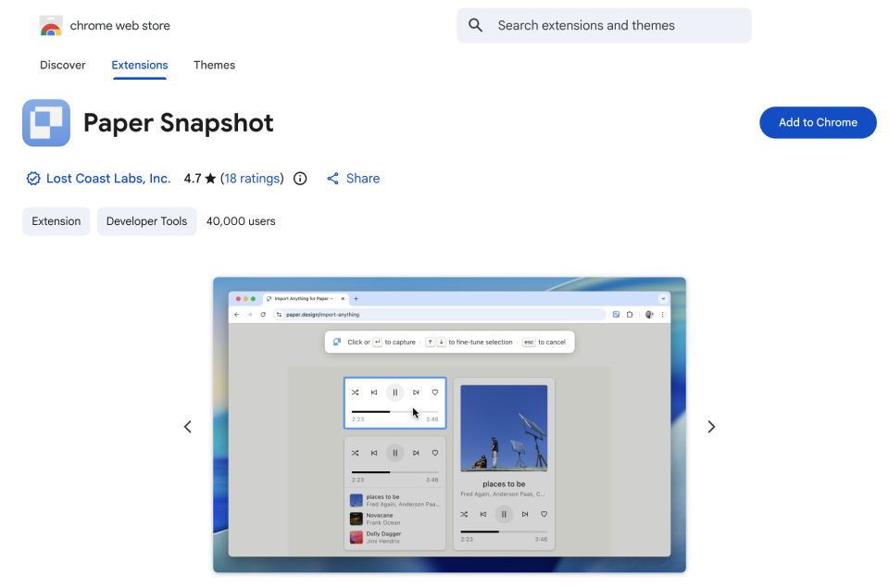This screenshot has width=889, height=588.
Task: Open the Developer Tools category chip
Action: pos(147,221)
